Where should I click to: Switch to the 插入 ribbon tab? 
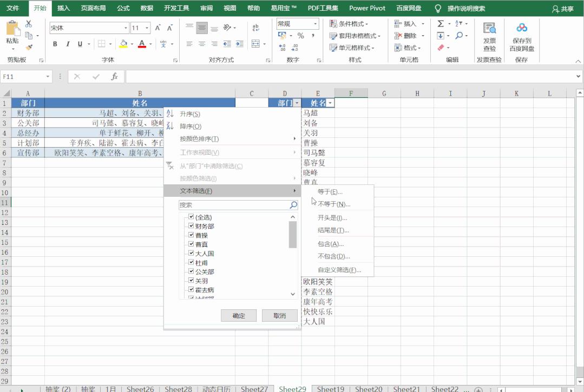(x=63, y=8)
